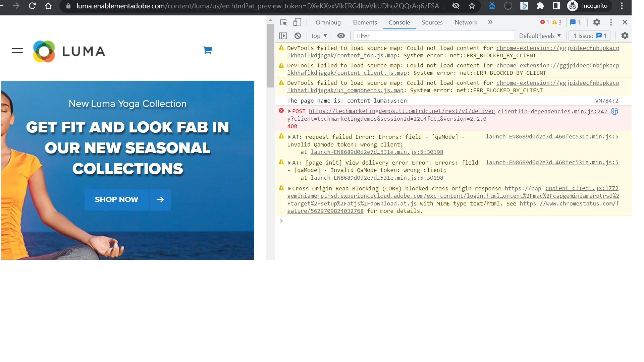Viewport: 644px width, 362px height.
Task: Click the clear console icon
Action: pyautogui.click(x=298, y=36)
